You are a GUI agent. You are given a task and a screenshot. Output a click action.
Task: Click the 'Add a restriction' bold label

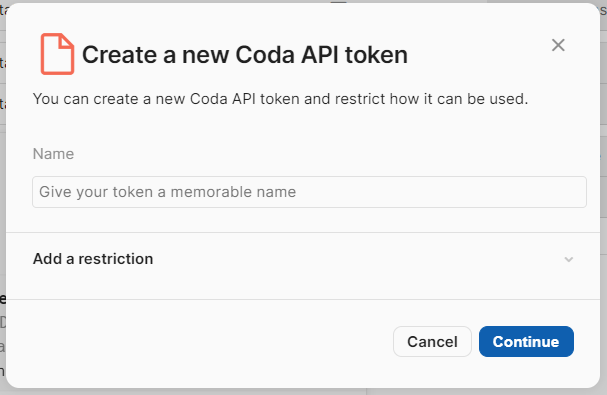tap(93, 259)
